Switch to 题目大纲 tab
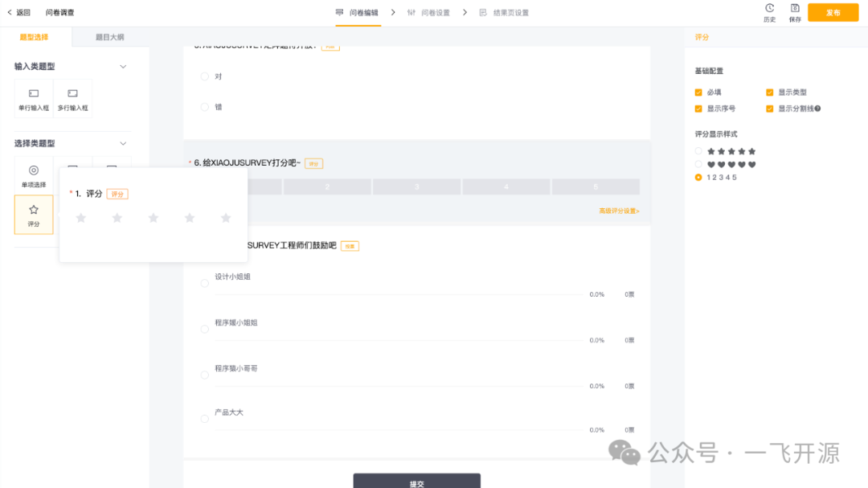868x488 pixels. pyautogui.click(x=109, y=37)
